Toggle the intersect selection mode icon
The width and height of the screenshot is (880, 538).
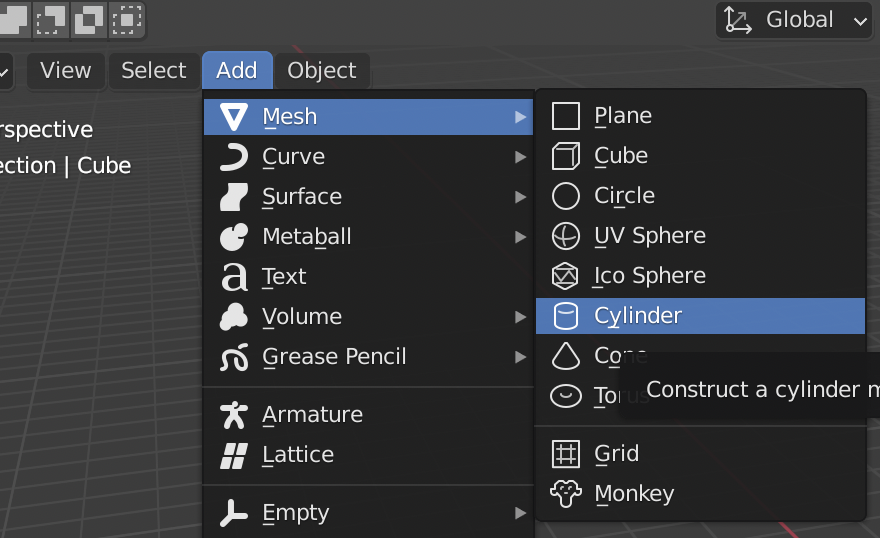126,20
